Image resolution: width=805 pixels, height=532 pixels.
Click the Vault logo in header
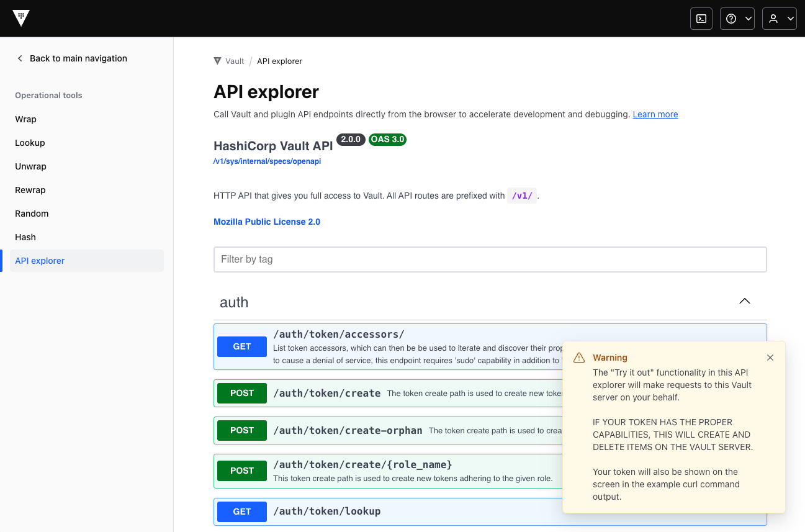[x=21, y=19]
